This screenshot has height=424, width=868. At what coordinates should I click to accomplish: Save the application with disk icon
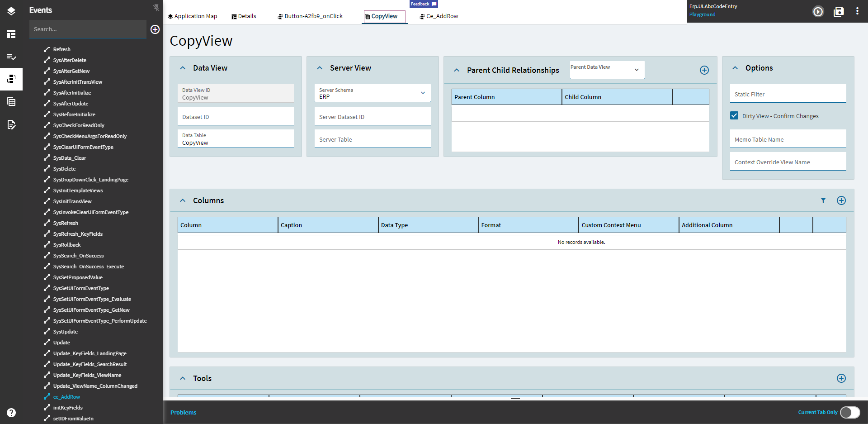tap(839, 11)
